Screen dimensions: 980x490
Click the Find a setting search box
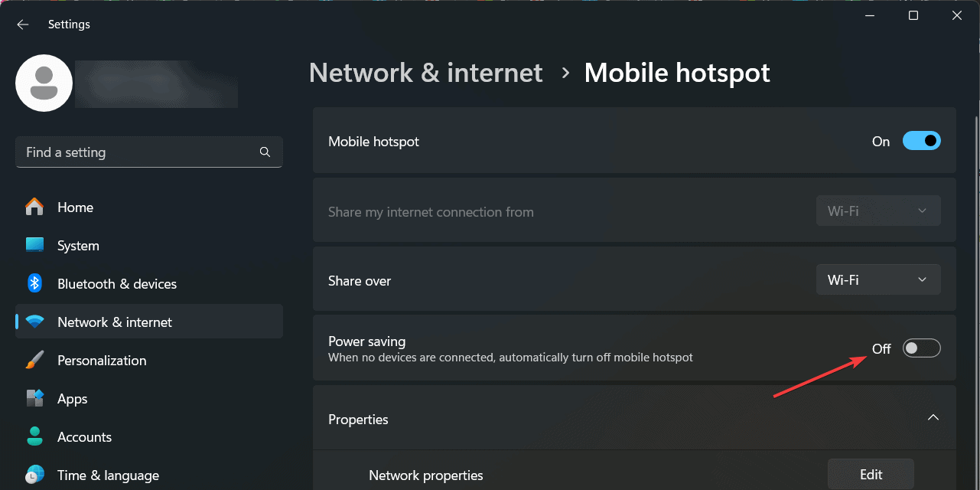149,152
